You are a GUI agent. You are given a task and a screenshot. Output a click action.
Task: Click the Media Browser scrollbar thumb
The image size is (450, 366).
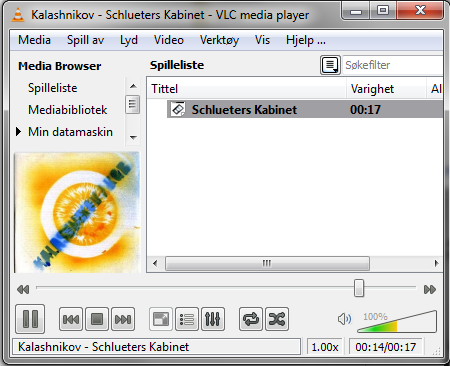[x=132, y=105]
